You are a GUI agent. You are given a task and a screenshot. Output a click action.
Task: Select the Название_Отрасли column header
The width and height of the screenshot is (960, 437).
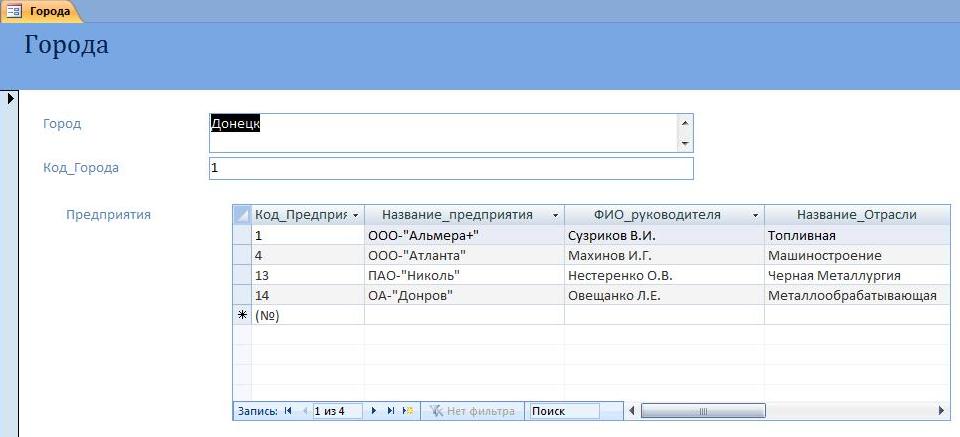857,215
